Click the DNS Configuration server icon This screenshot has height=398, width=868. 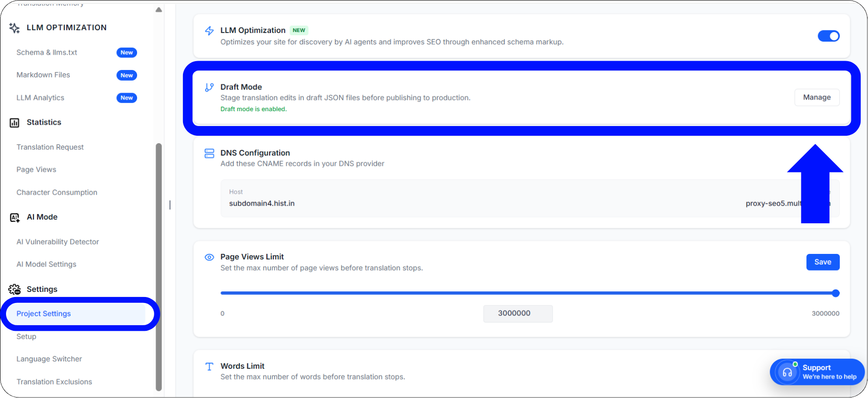pyautogui.click(x=209, y=153)
